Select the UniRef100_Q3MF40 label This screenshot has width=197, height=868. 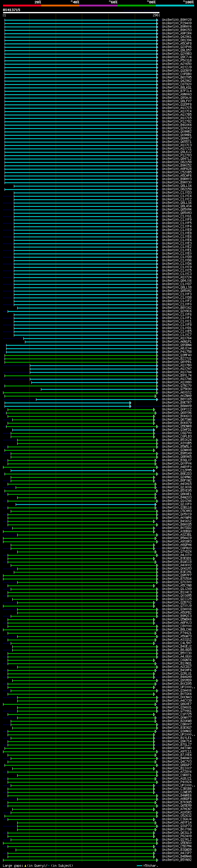pyautogui.click(x=177, y=355)
